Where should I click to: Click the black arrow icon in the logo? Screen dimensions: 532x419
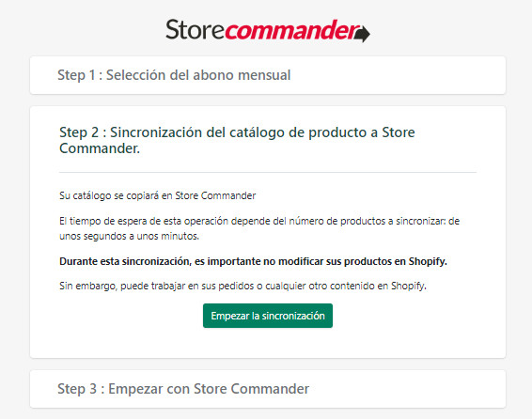(362, 34)
